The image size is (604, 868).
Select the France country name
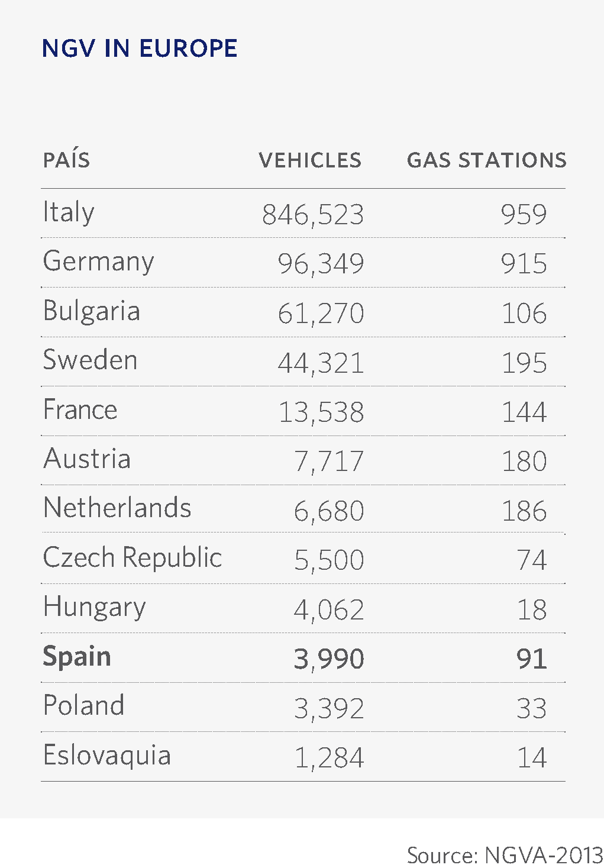click(x=80, y=409)
